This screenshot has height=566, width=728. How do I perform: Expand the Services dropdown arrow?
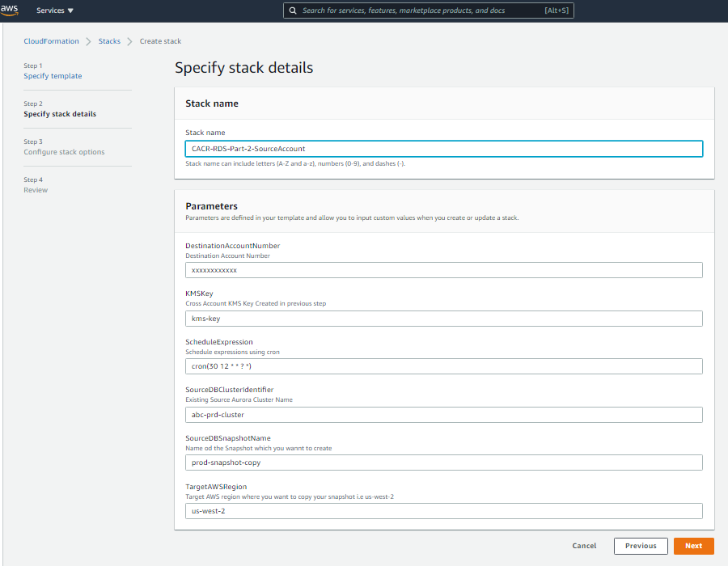click(70, 11)
